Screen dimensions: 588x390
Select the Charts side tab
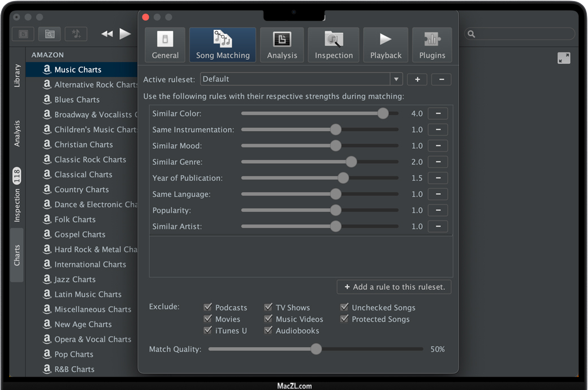(17, 255)
